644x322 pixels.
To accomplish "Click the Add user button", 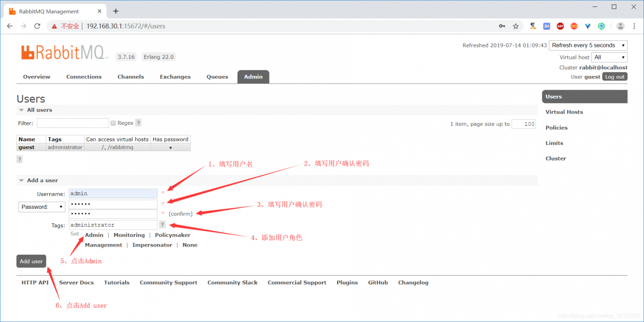I will 31,261.
